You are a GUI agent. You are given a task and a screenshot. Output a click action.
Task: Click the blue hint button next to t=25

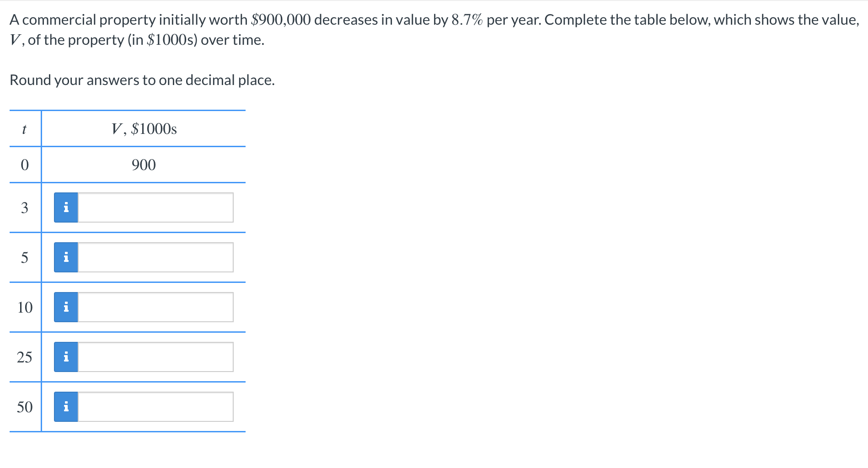pyautogui.click(x=66, y=357)
